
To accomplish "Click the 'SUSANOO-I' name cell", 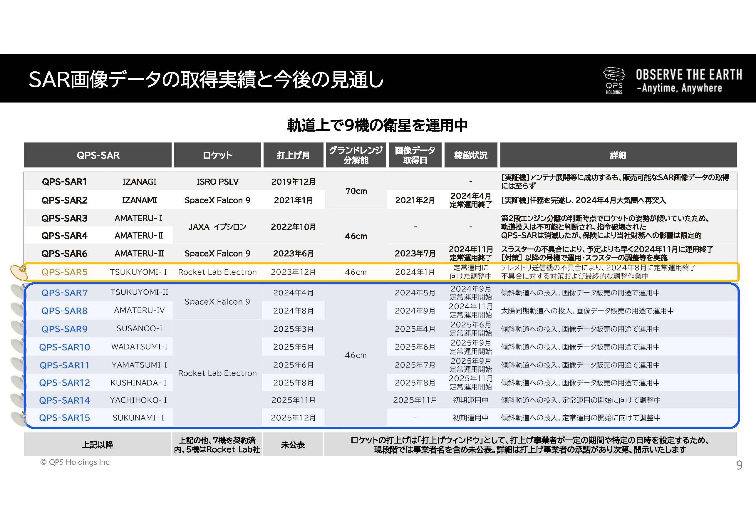I will [x=139, y=328].
